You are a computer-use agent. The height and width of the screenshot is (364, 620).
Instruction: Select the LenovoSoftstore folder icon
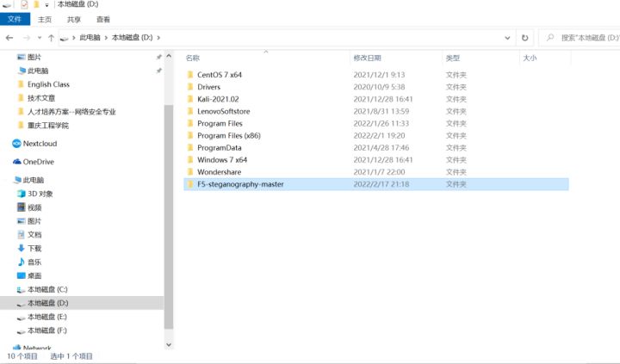(x=190, y=111)
